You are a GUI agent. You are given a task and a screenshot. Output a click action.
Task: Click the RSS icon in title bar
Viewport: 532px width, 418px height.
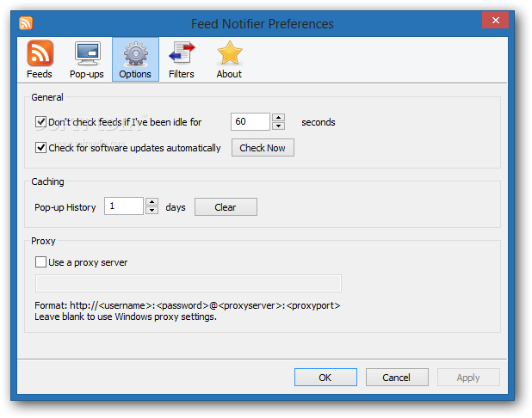[26, 23]
